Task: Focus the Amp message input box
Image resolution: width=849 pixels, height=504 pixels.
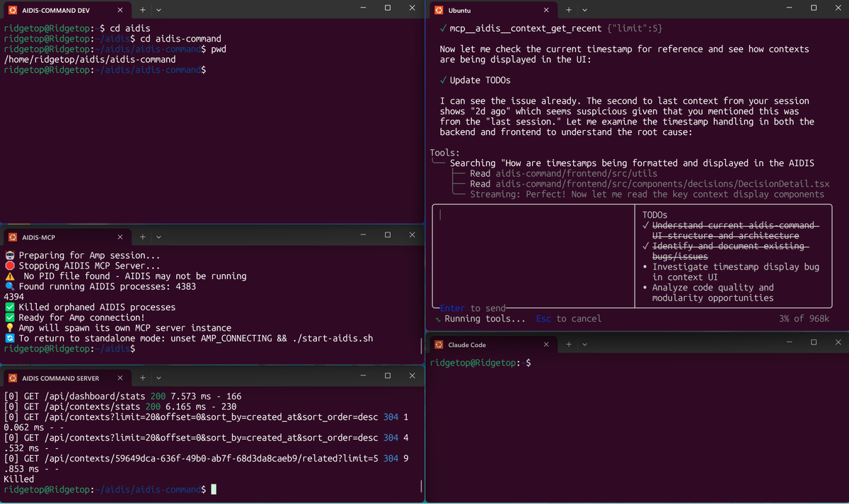Action: (533, 256)
